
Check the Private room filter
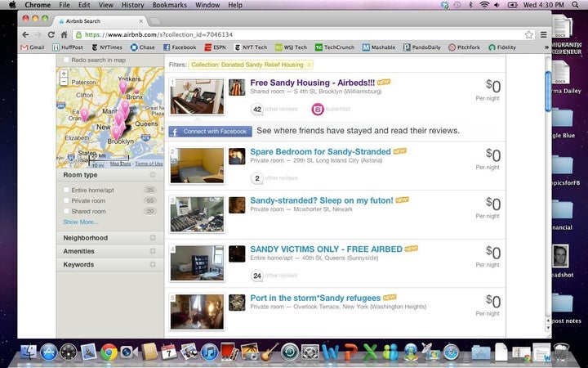(x=66, y=200)
